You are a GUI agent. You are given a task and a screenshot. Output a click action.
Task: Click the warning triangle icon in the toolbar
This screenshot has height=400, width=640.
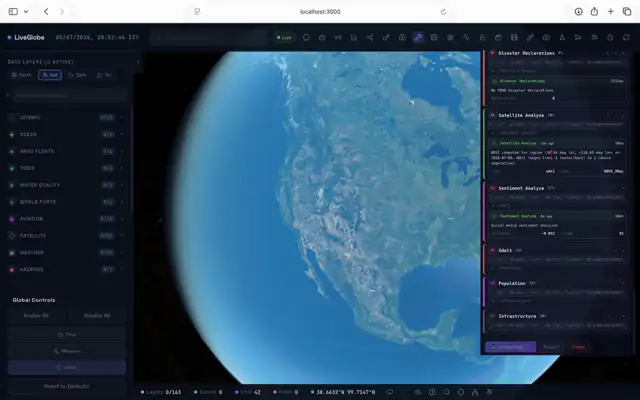(x=562, y=38)
